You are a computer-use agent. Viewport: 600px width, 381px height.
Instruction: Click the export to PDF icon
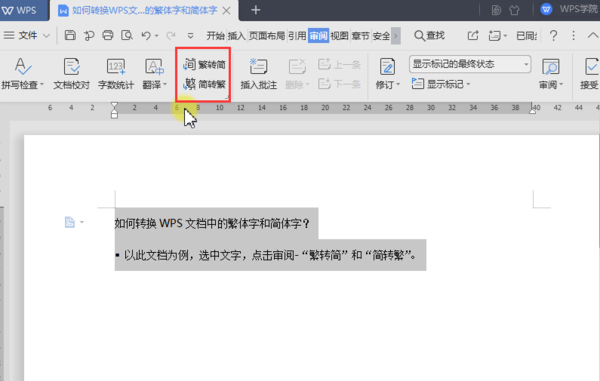pyautogui.click(x=89, y=36)
